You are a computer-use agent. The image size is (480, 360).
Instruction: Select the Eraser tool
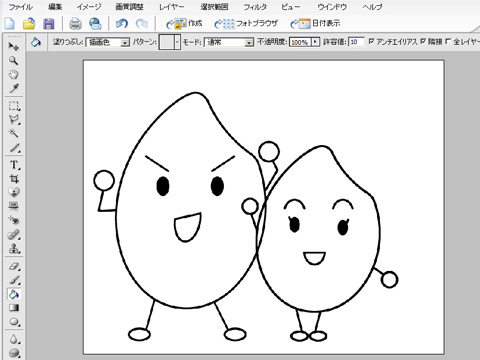[13, 266]
